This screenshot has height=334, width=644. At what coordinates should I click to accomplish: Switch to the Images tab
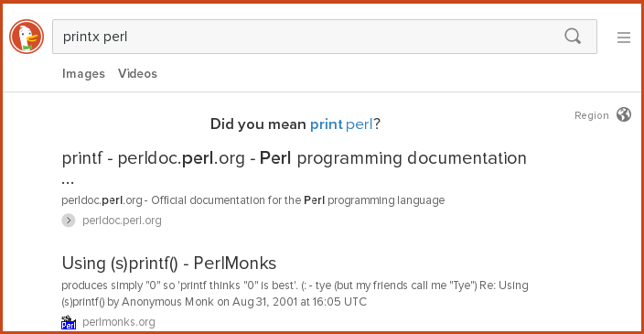click(x=83, y=73)
